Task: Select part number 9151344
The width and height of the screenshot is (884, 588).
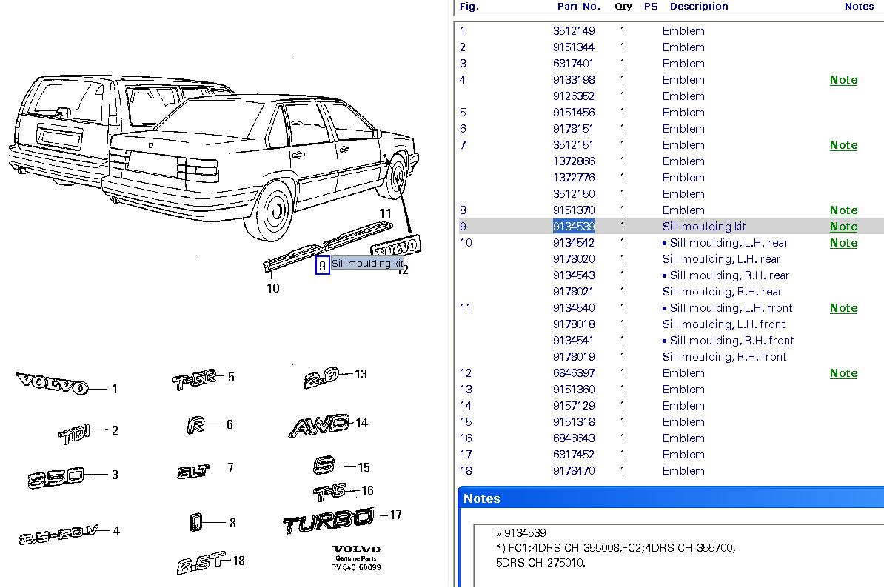Action: tap(573, 47)
